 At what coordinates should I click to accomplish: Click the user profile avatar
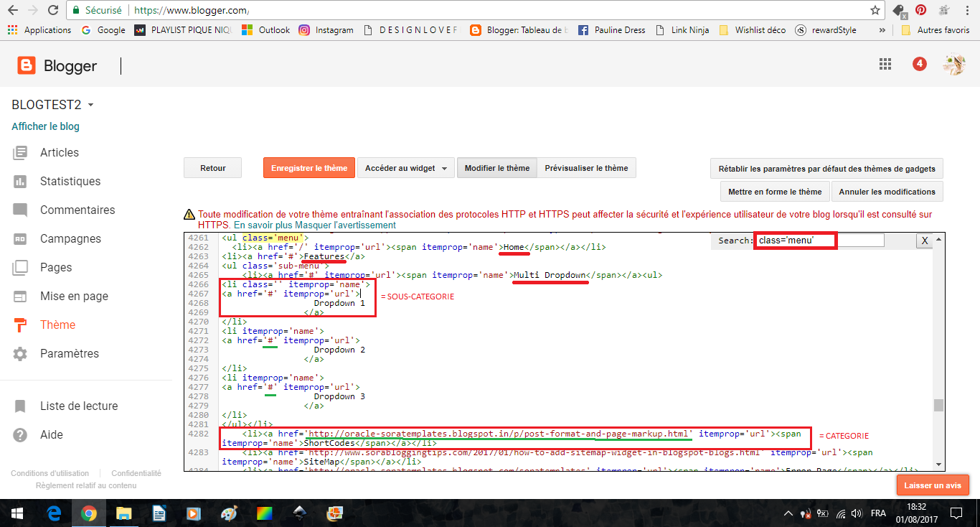(953, 65)
